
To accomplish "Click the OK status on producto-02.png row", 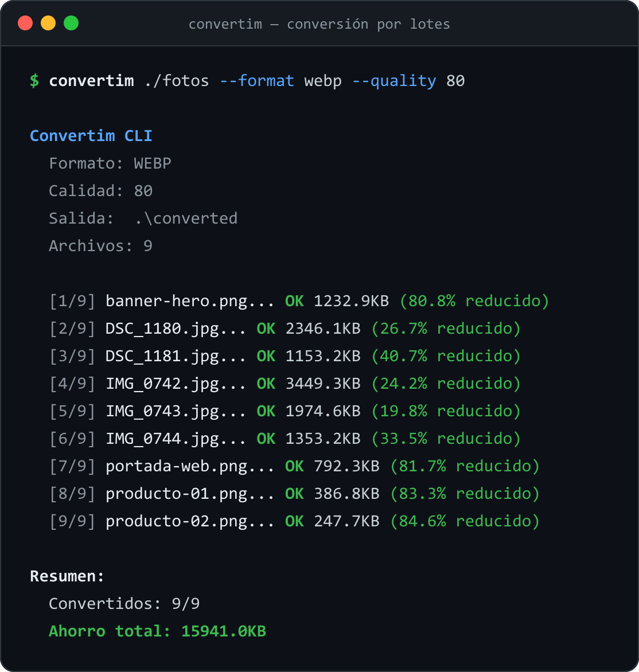I will tap(295, 521).
